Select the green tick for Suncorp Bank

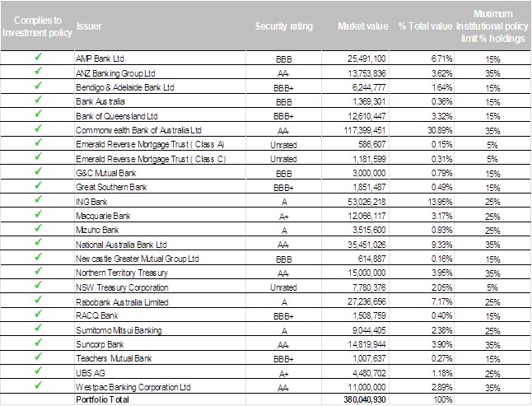pos(38,343)
